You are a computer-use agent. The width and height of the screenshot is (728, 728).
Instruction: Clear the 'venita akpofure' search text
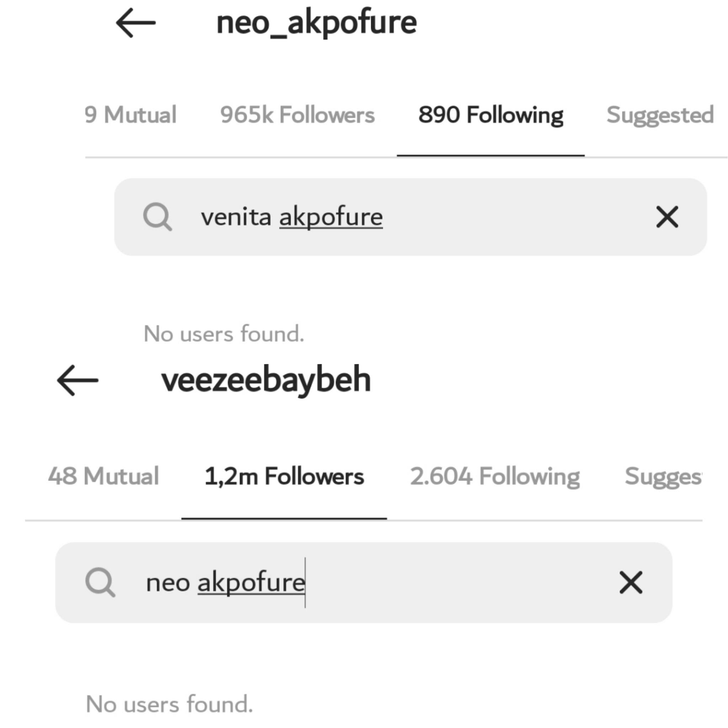pos(667,217)
